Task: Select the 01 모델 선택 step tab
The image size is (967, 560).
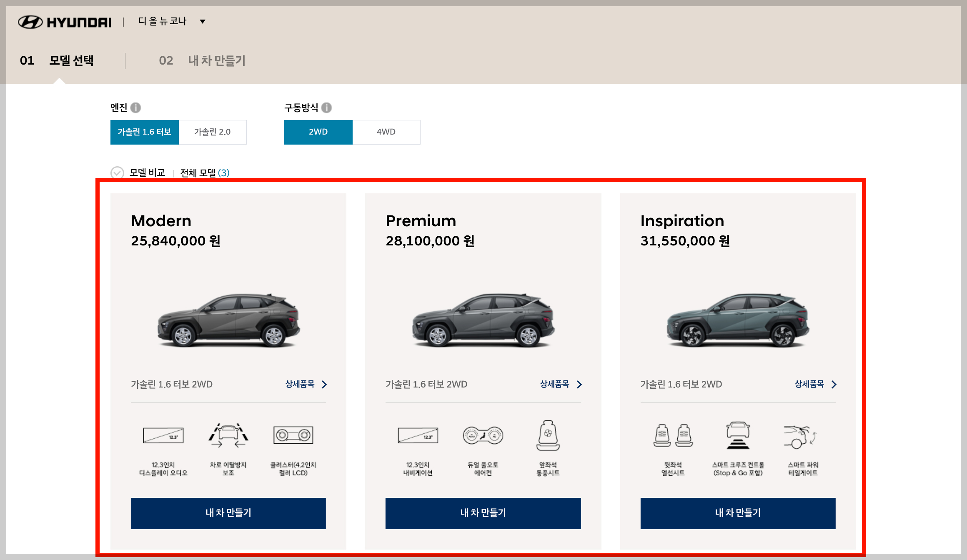Action: click(57, 61)
